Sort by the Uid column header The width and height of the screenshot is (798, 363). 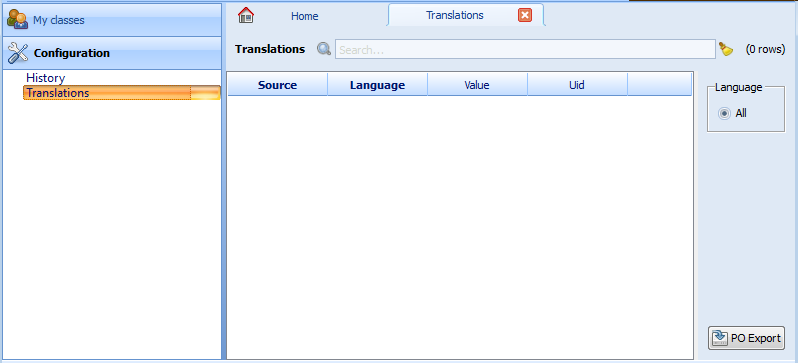pos(577,85)
